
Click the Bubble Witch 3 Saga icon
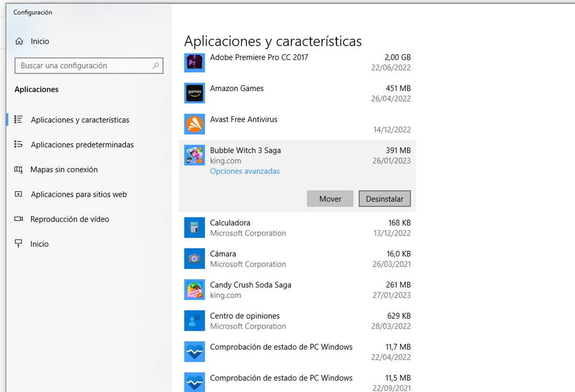pyautogui.click(x=195, y=156)
